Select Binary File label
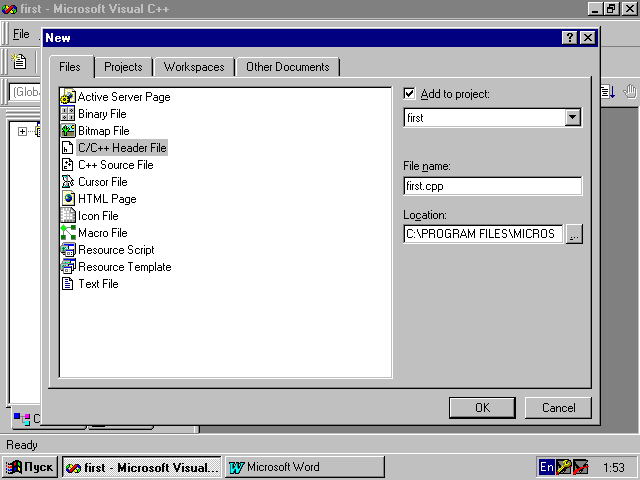Viewport: 640px width, 480px height. click(102, 114)
